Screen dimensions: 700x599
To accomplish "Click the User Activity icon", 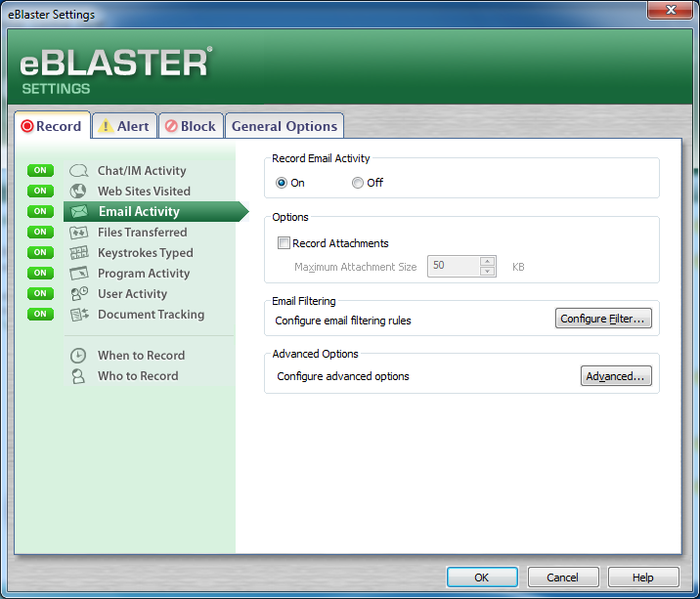I will (x=79, y=294).
